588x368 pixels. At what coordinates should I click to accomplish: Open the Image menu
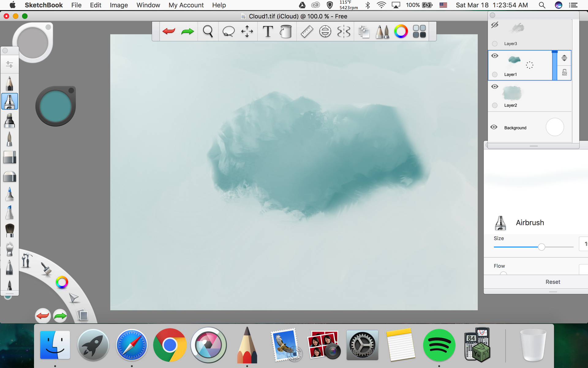(119, 5)
